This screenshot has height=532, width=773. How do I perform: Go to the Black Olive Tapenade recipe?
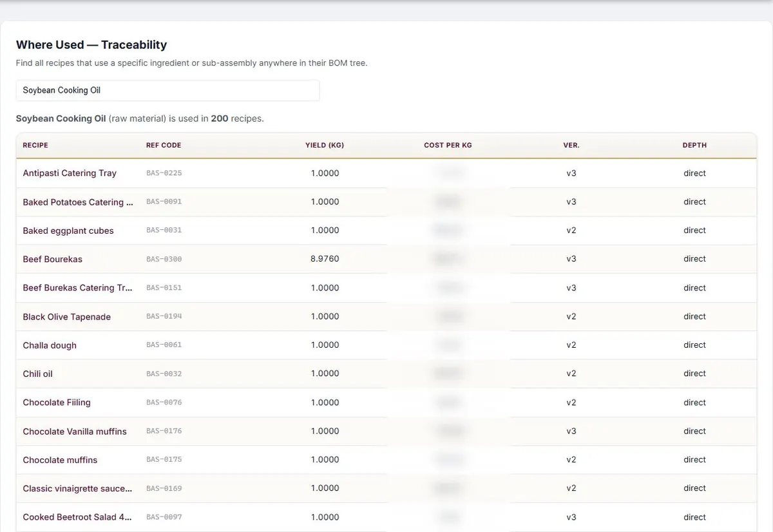point(67,317)
